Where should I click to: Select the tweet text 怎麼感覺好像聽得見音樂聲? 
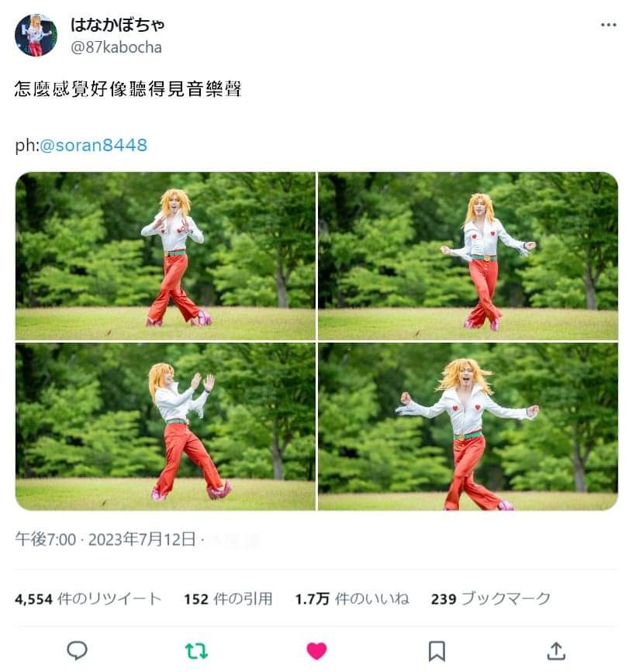(x=128, y=88)
